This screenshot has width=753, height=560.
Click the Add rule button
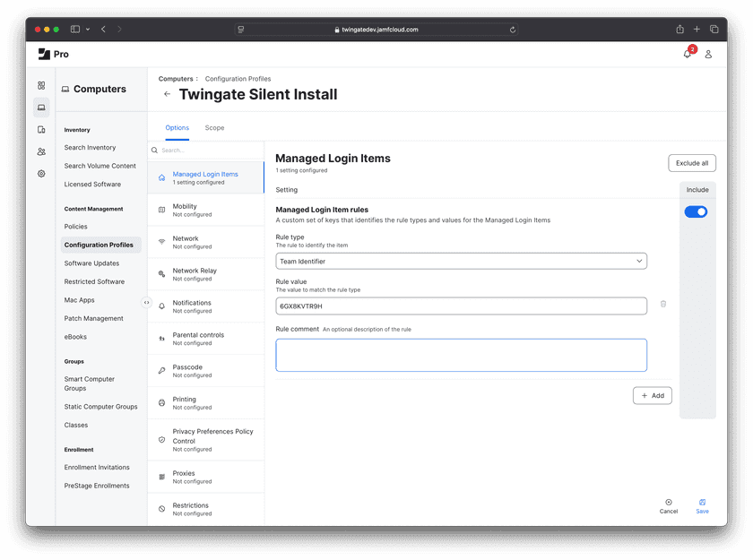coord(652,395)
